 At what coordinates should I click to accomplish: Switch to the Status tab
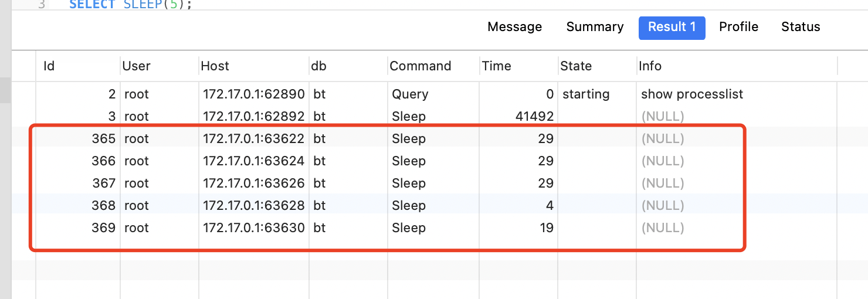pos(801,27)
